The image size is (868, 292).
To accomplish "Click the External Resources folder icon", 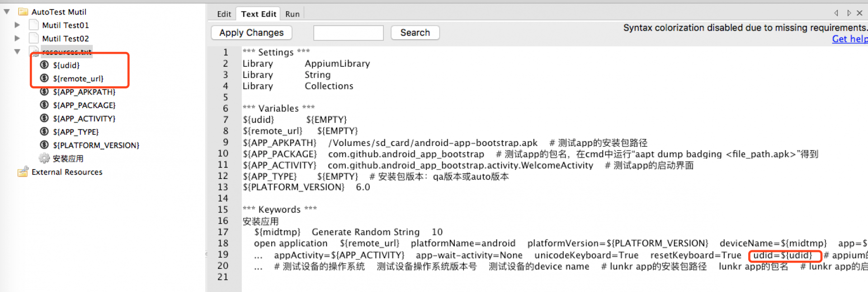I will 23,172.
